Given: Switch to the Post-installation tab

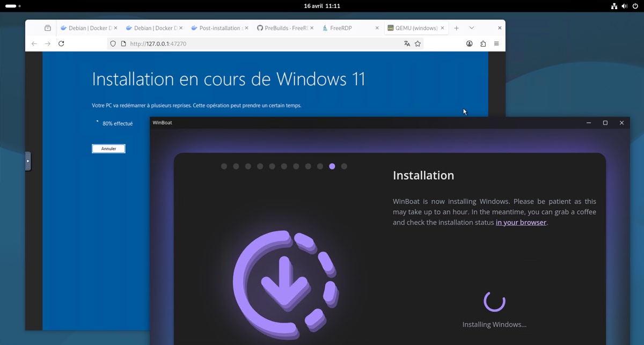Looking at the screenshot, I should (x=219, y=28).
